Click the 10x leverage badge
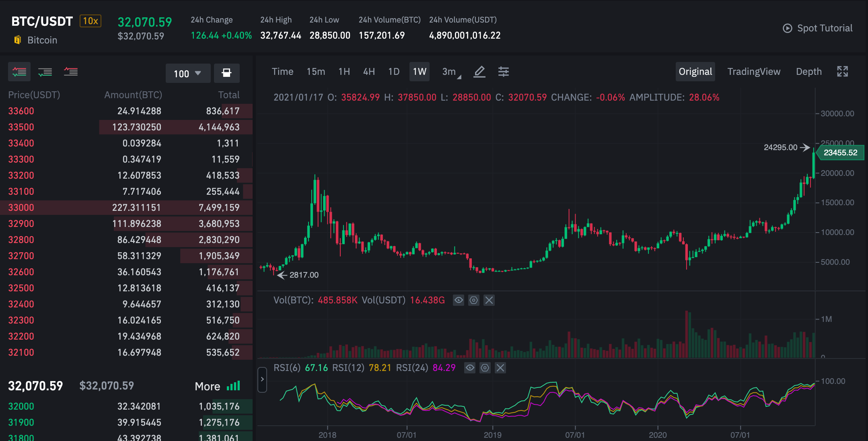Screen dimensions: 868x441 [x=91, y=21]
